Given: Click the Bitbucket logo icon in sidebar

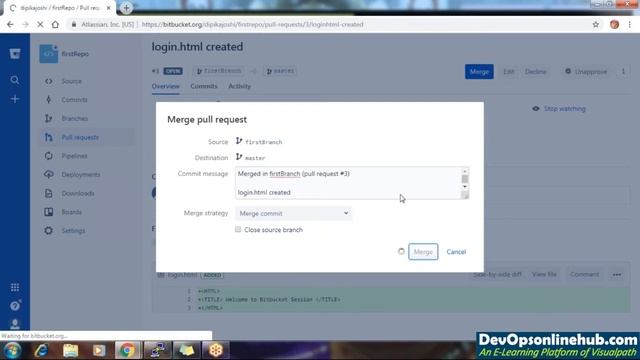Looking at the screenshot, I should (15, 53).
